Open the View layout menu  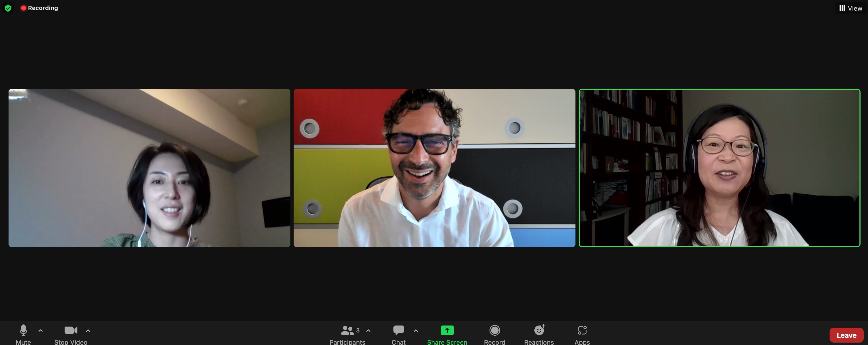pyautogui.click(x=850, y=8)
